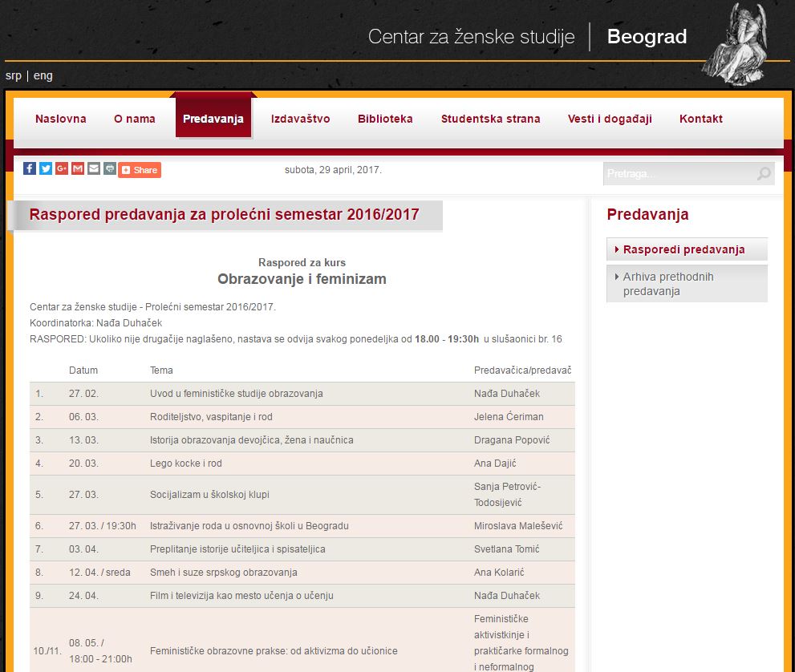The image size is (795, 672).
Task: Print the page with printer icon
Action: pyautogui.click(x=109, y=168)
